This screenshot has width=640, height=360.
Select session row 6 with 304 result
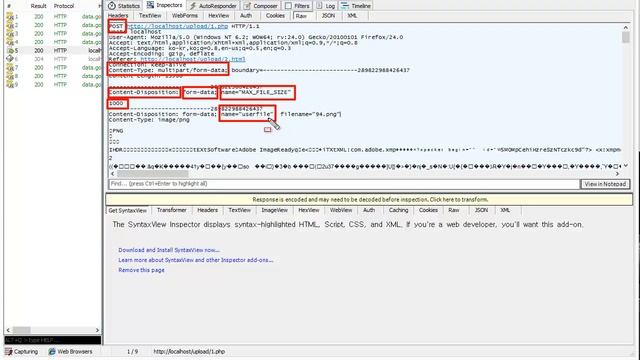pyautogui.click(x=53, y=59)
